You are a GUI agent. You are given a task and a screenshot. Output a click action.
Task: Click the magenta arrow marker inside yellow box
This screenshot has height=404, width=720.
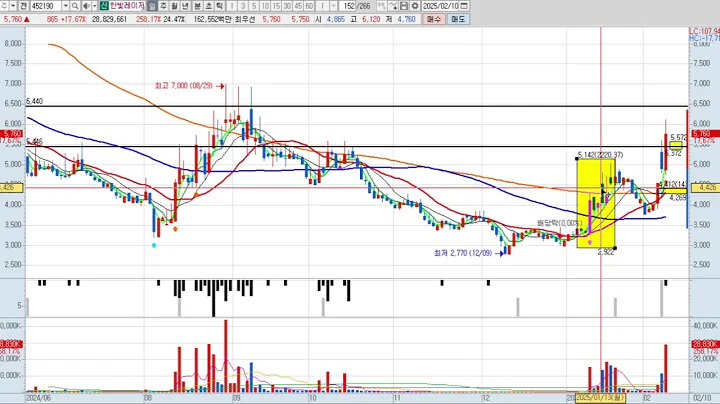point(590,242)
